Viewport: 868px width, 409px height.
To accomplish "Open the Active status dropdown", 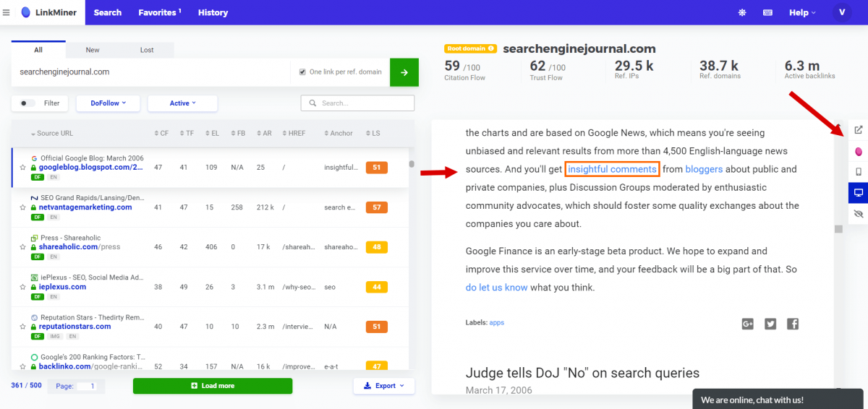I will tap(182, 103).
